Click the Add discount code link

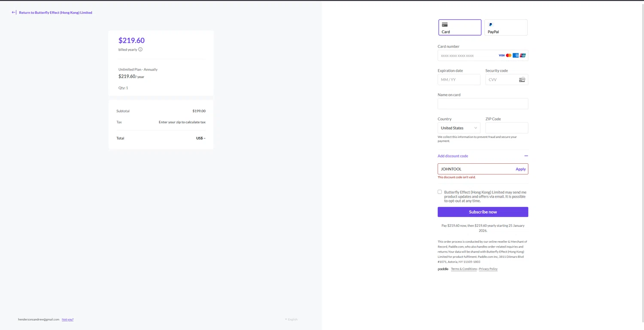point(453,156)
